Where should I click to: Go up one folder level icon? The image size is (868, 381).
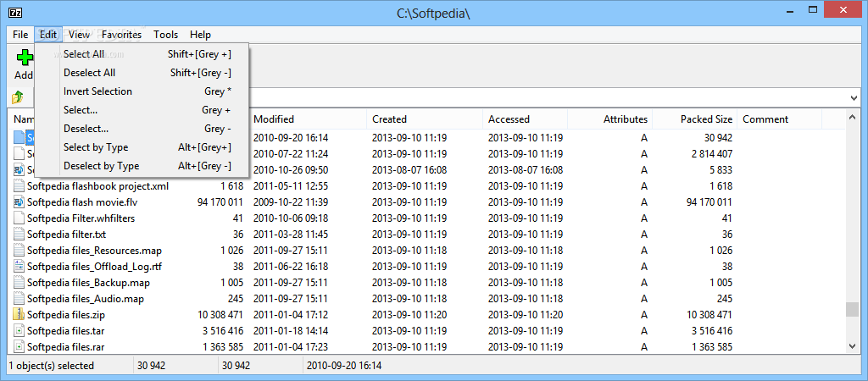point(17,97)
